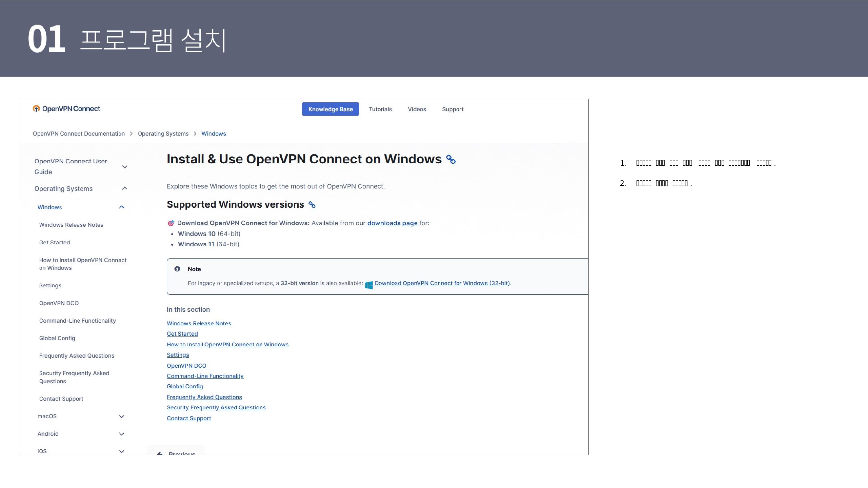Select Get Started in the sidebar
This screenshot has width=868, height=488.
(x=55, y=243)
